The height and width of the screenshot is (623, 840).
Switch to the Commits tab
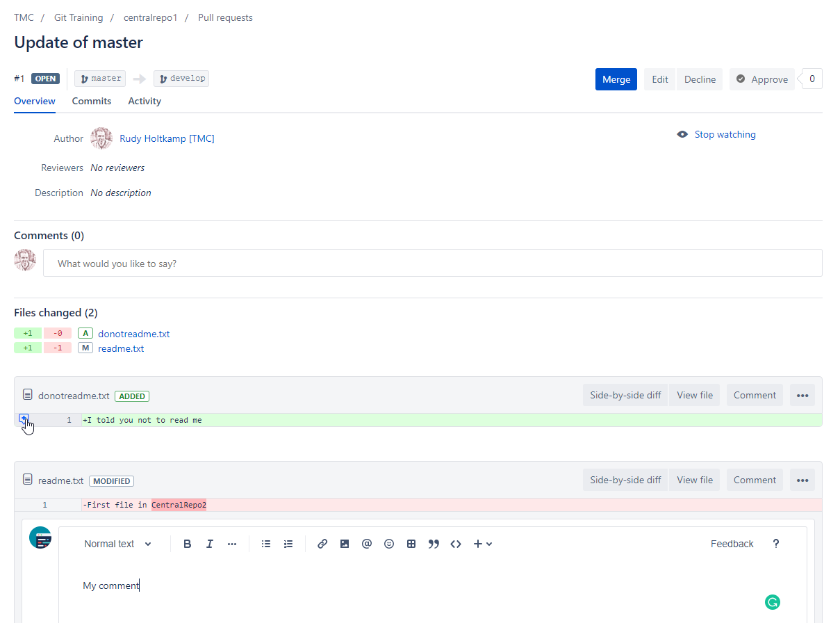pos(91,101)
